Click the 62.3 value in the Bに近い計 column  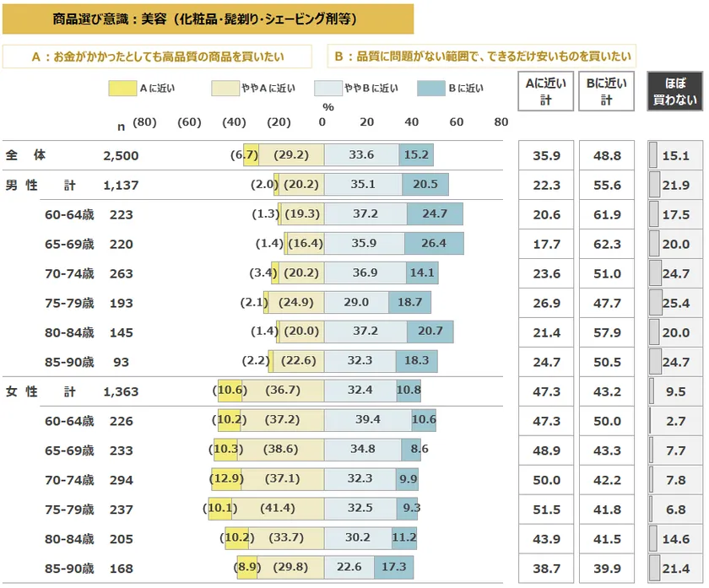click(606, 244)
